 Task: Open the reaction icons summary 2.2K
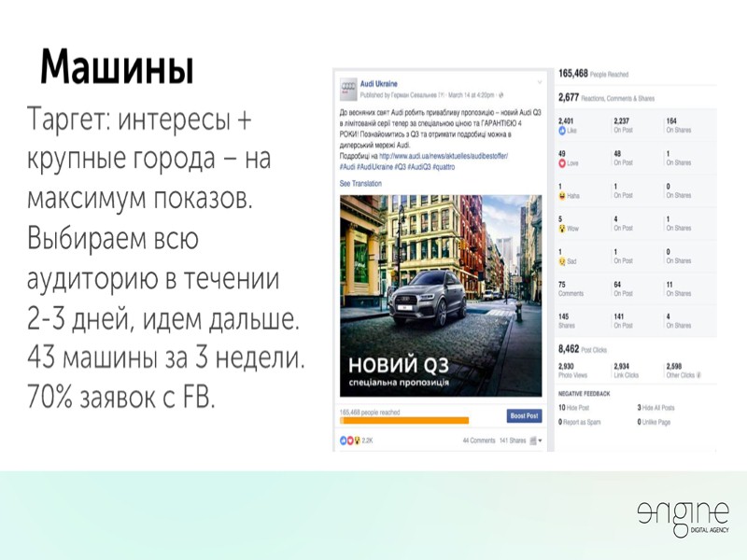(x=356, y=441)
